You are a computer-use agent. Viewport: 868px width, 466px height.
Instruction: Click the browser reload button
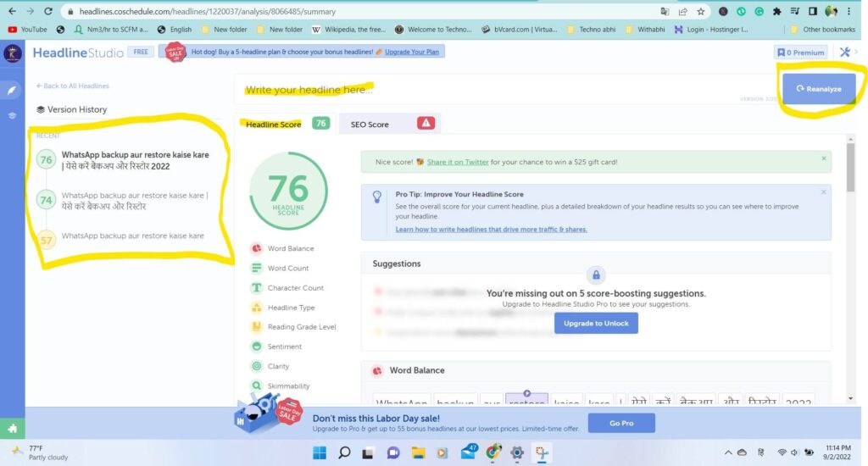click(x=48, y=11)
